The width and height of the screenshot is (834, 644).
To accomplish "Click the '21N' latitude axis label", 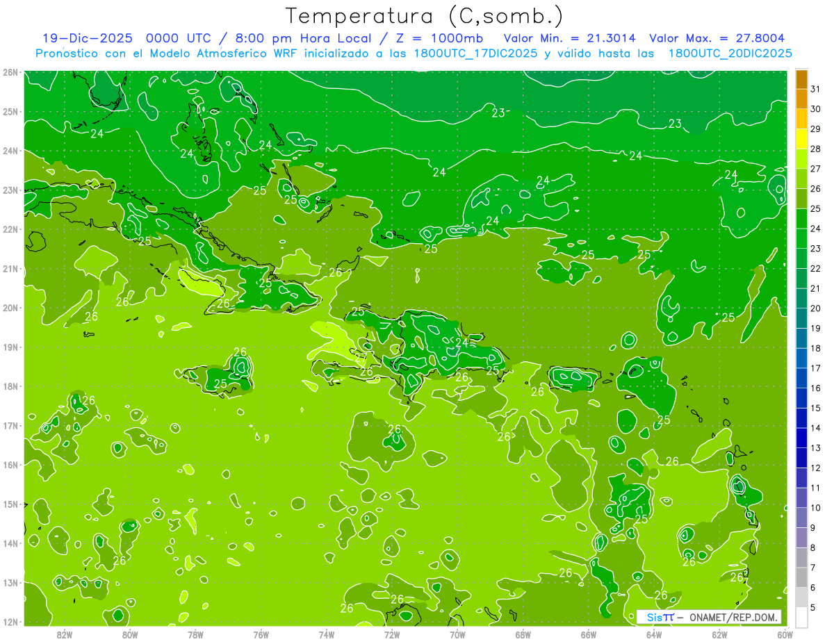I will [x=10, y=268].
